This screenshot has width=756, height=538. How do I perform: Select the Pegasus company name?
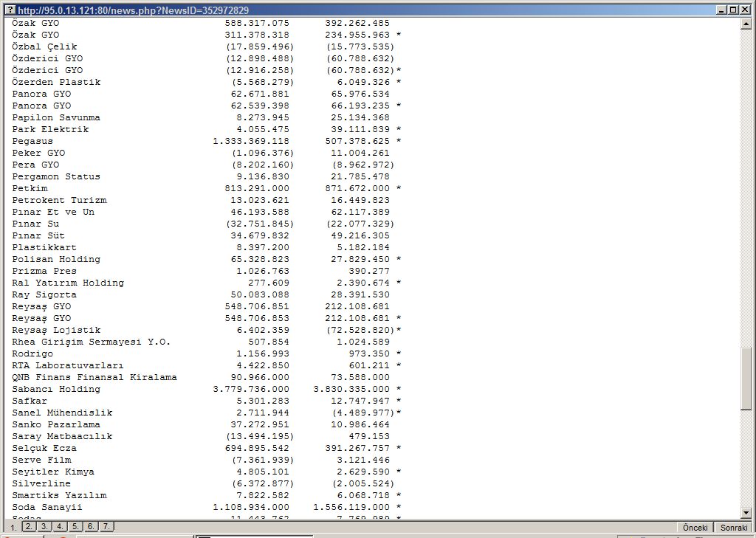pyautogui.click(x=32, y=141)
